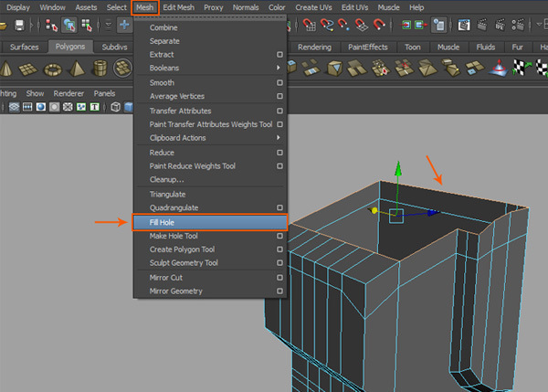The width and height of the screenshot is (548, 392).
Task: Click the yellow X-axis manipulator handle
Action: (x=374, y=210)
